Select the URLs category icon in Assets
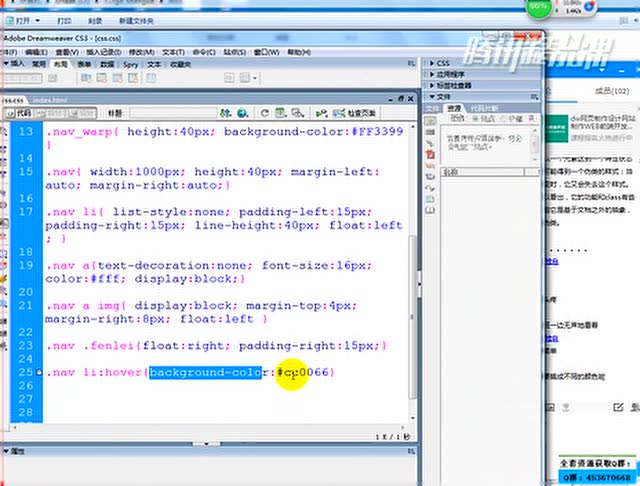Screen dimensions: 640x486 pos(431,143)
